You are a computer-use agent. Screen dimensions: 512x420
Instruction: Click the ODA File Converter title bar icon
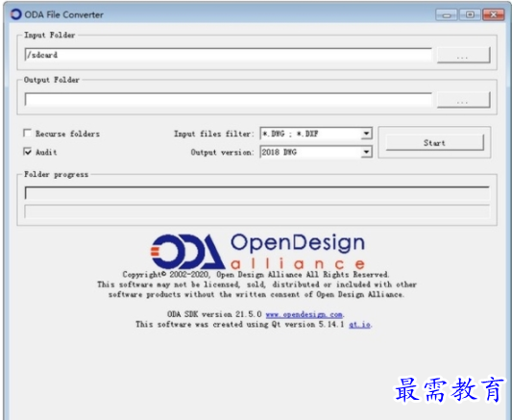(x=15, y=14)
